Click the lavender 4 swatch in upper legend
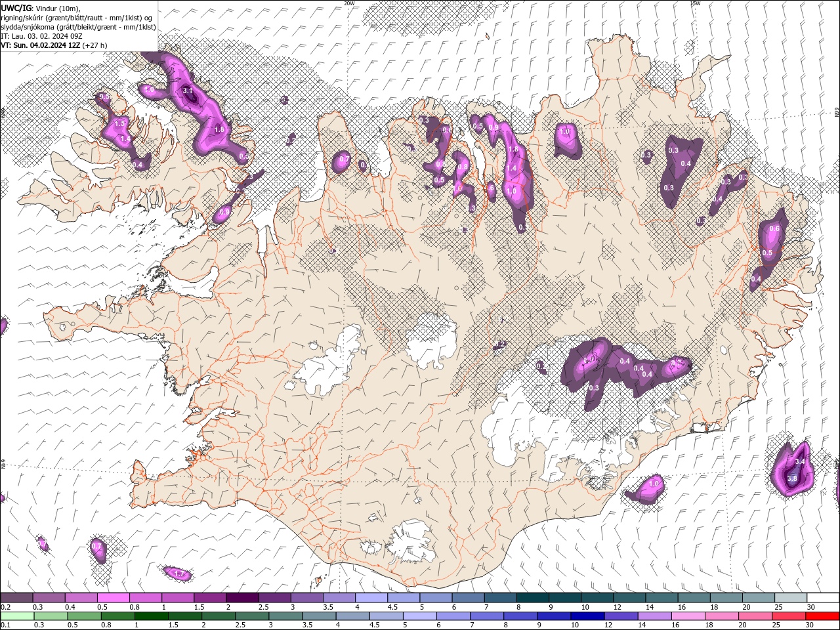Viewport: 840px width, 630px height. click(x=371, y=598)
